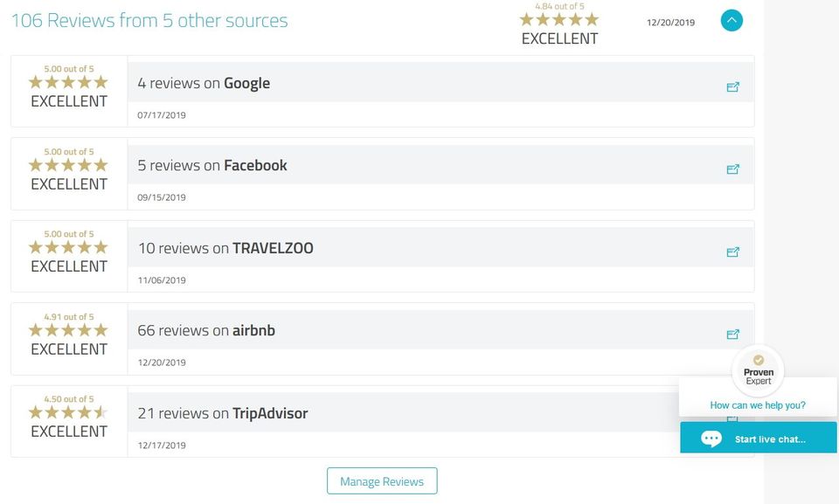839x504 pixels.
Task: Click the TripAdvisor source name
Action: pyautogui.click(x=273, y=413)
